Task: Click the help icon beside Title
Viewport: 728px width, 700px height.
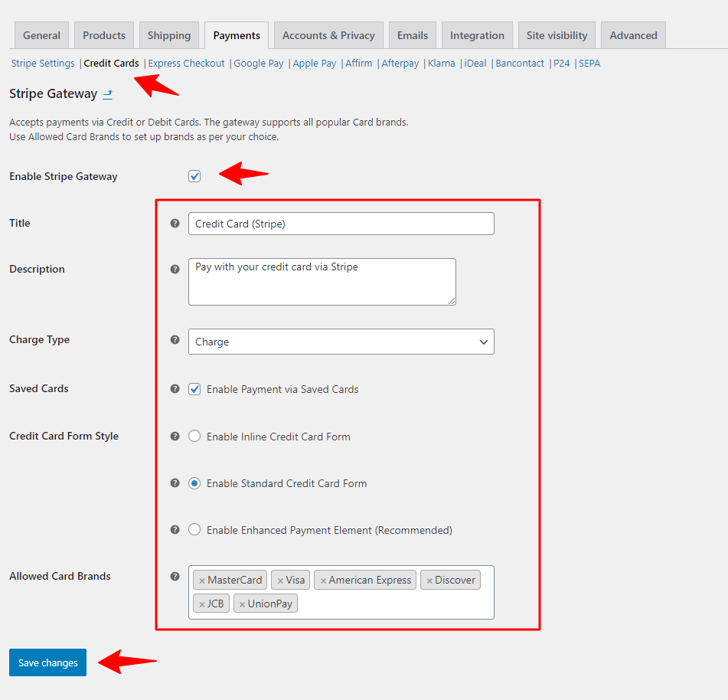Action: [x=175, y=224]
